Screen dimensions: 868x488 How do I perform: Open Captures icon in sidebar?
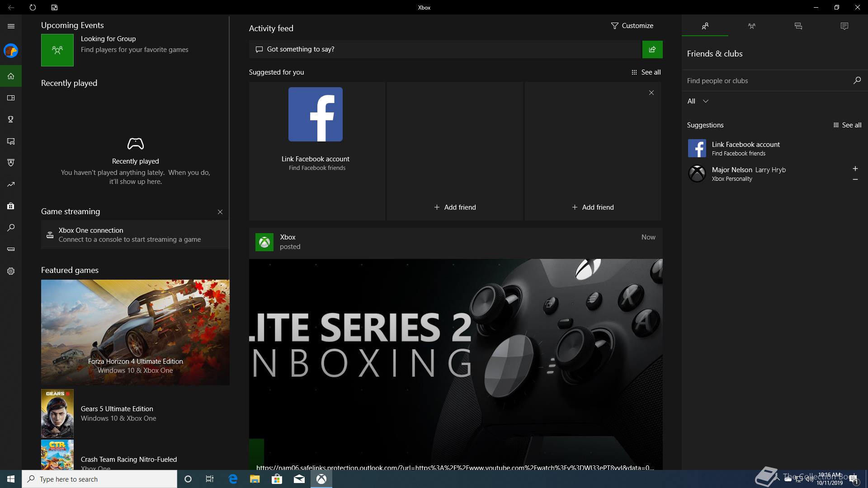[x=11, y=141]
